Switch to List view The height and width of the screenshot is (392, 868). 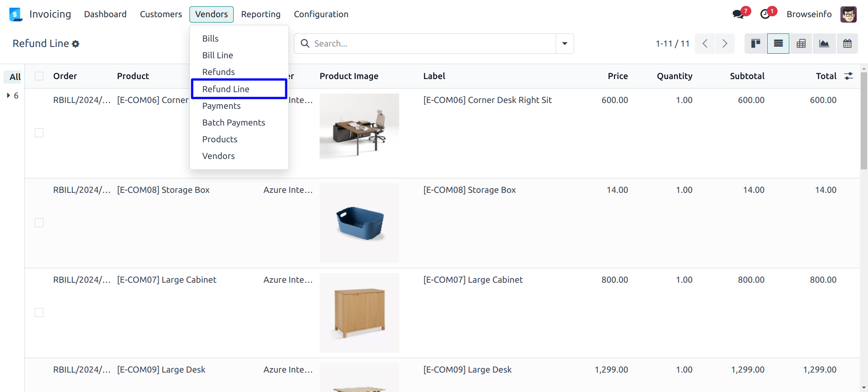pos(778,44)
